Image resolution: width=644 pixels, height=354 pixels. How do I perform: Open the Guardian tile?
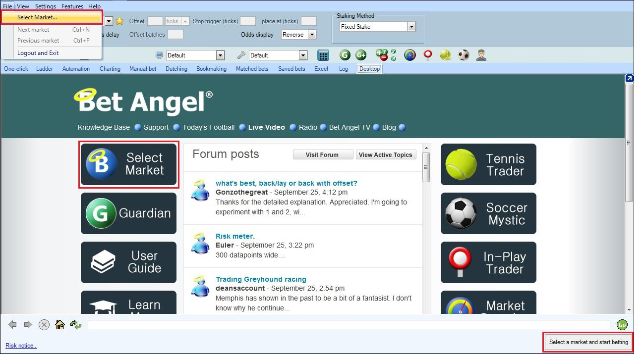coord(129,213)
